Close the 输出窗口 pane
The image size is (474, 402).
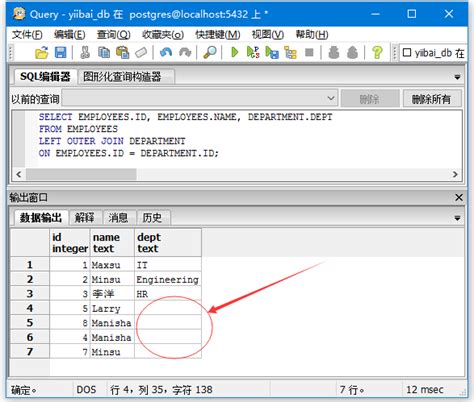tap(459, 197)
